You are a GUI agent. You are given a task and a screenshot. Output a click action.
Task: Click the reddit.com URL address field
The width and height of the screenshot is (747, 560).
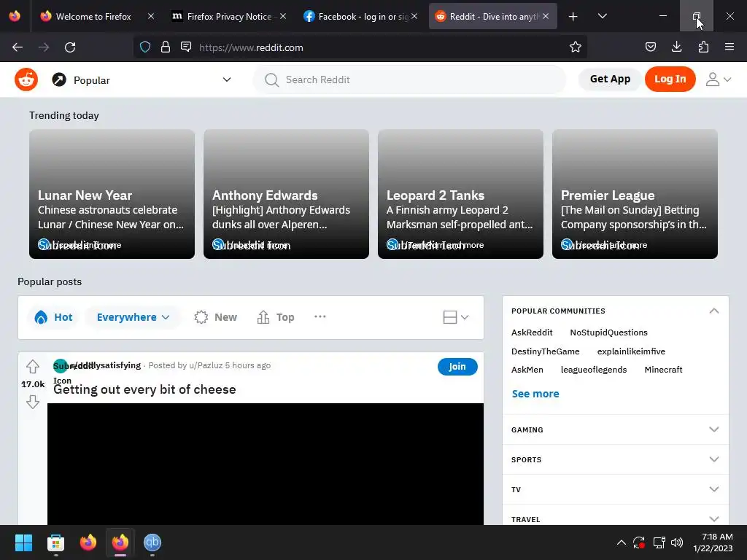[360, 47]
